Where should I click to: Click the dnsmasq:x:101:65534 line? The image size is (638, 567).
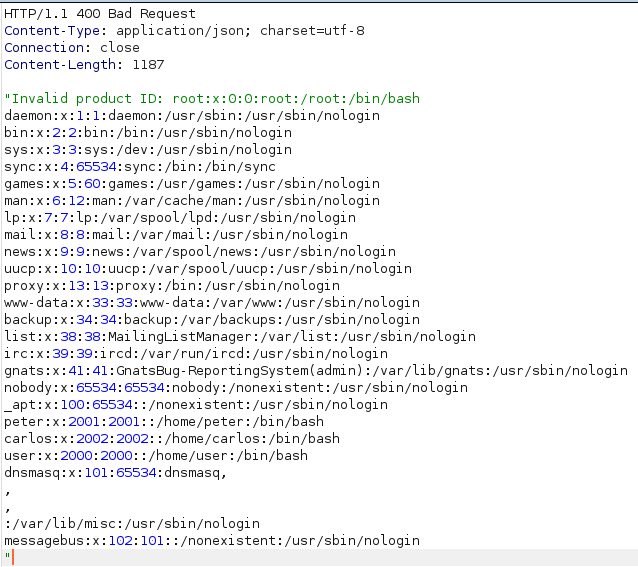click(116, 473)
